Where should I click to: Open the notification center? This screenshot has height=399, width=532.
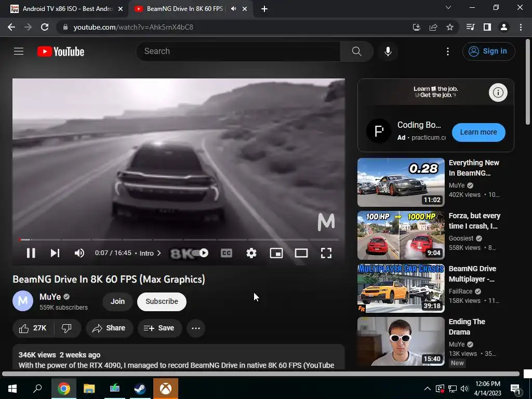point(516,389)
